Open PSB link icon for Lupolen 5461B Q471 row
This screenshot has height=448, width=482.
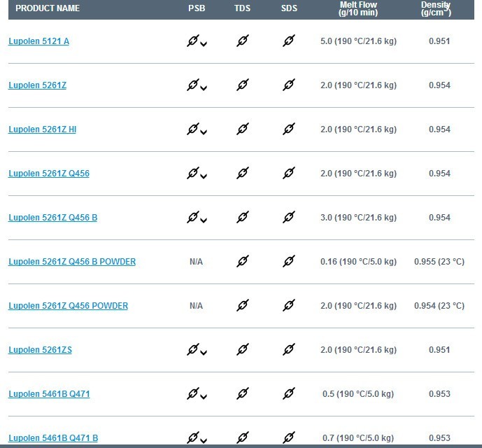tap(193, 393)
